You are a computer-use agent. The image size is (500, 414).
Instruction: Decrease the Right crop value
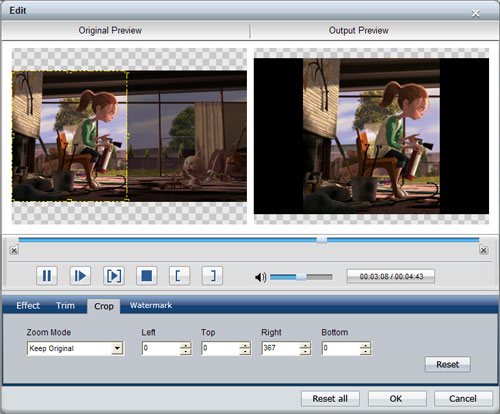pos(305,352)
